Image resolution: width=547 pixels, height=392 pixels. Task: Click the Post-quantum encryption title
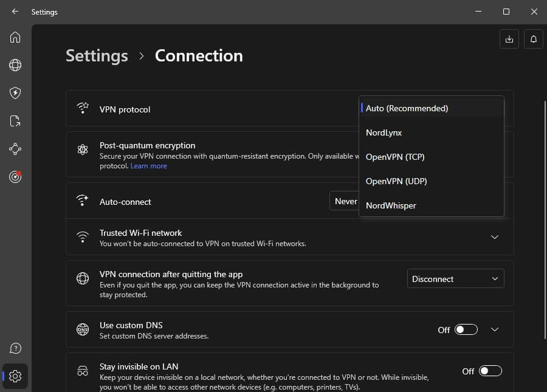[x=148, y=145]
